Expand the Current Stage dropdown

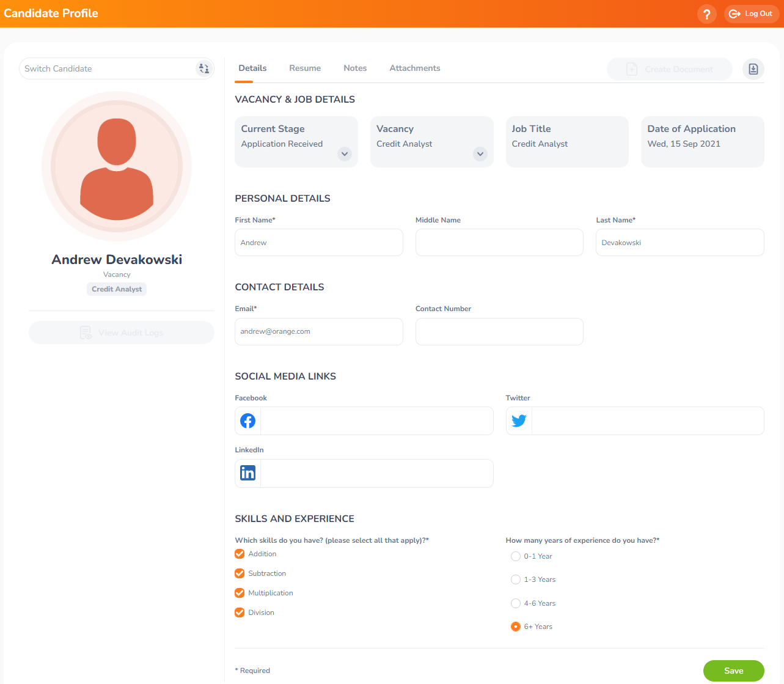[x=344, y=154]
